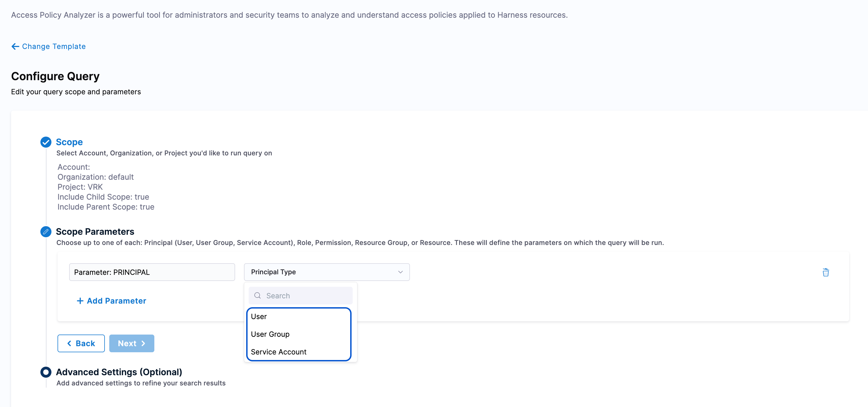Expand Advanced Settings (Optional) section
The image size is (868, 407).
119,372
